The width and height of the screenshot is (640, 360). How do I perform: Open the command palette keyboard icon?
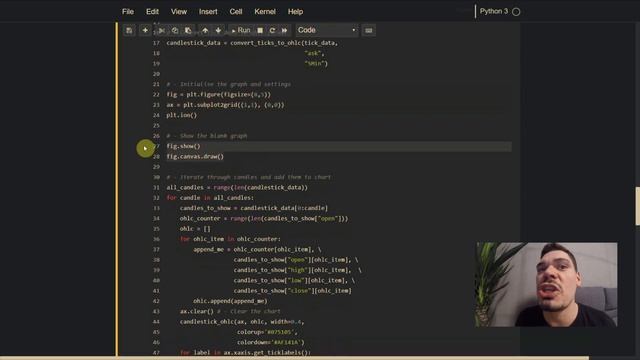click(x=369, y=31)
